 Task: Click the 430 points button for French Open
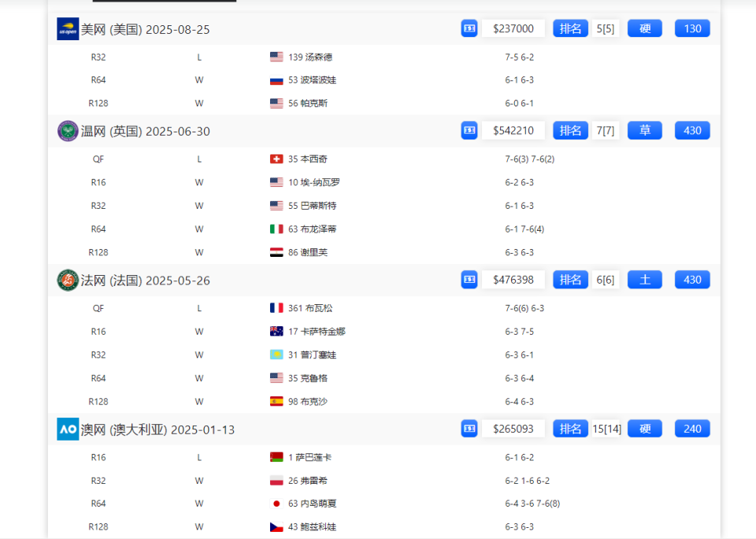[x=692, y=280]
